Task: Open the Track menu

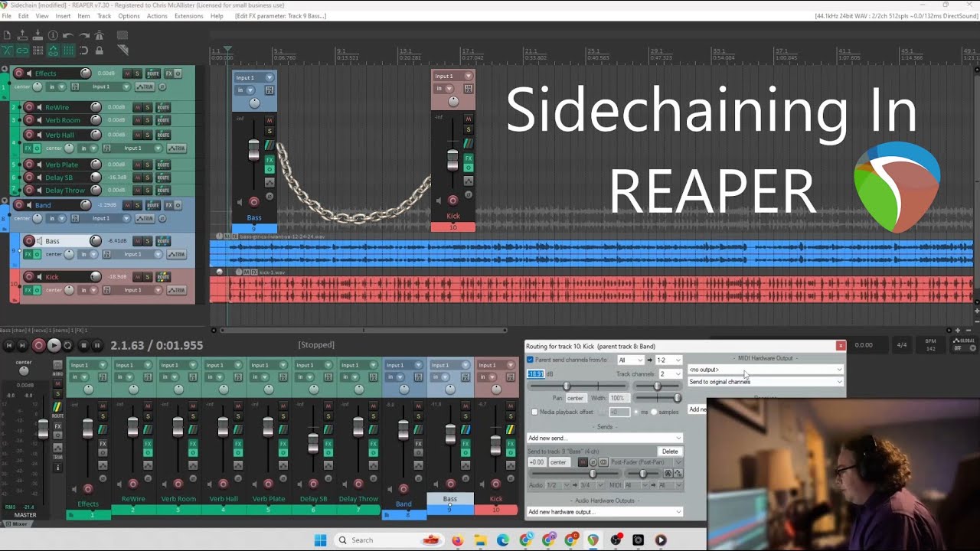Action: pos(104,16)
